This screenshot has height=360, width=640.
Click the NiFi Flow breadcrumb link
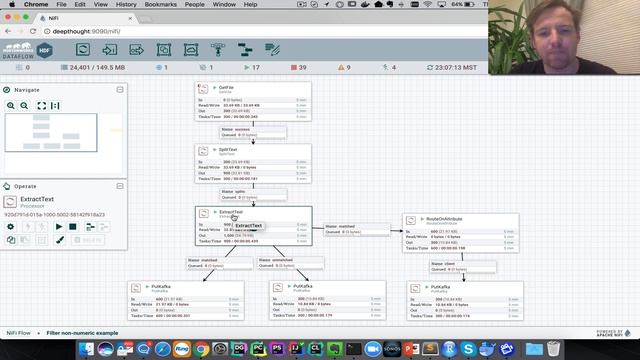18,333
